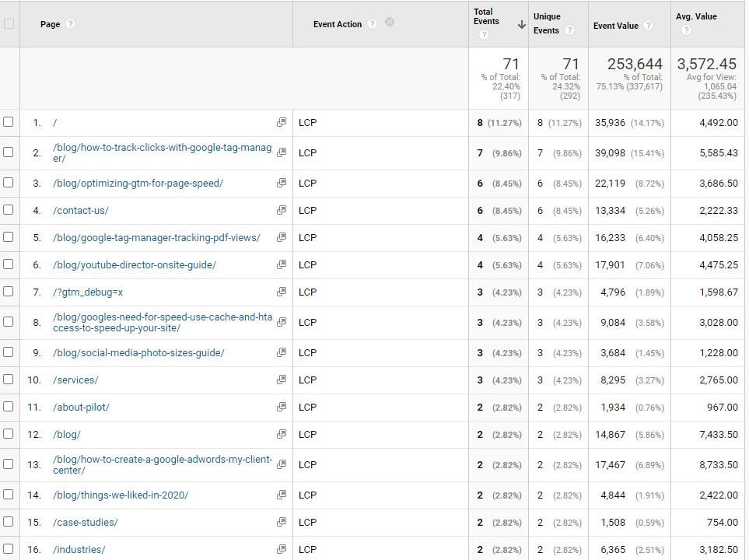This screenshot has width=749, height=560.
Task: View the Avg. Value column help icon
Action: tap(686, 30)
